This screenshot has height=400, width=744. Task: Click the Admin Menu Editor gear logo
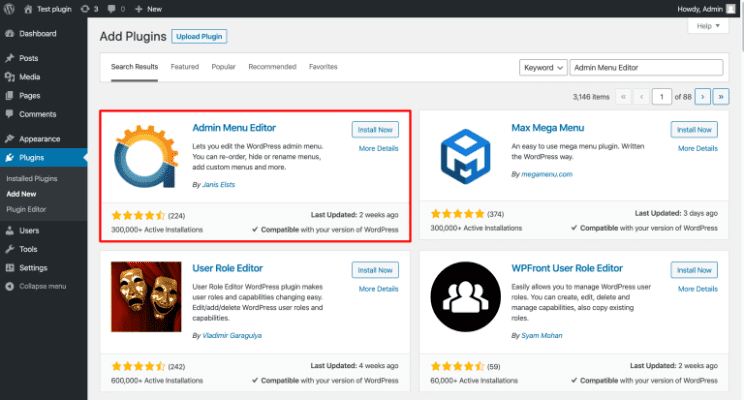pos(146,157)
